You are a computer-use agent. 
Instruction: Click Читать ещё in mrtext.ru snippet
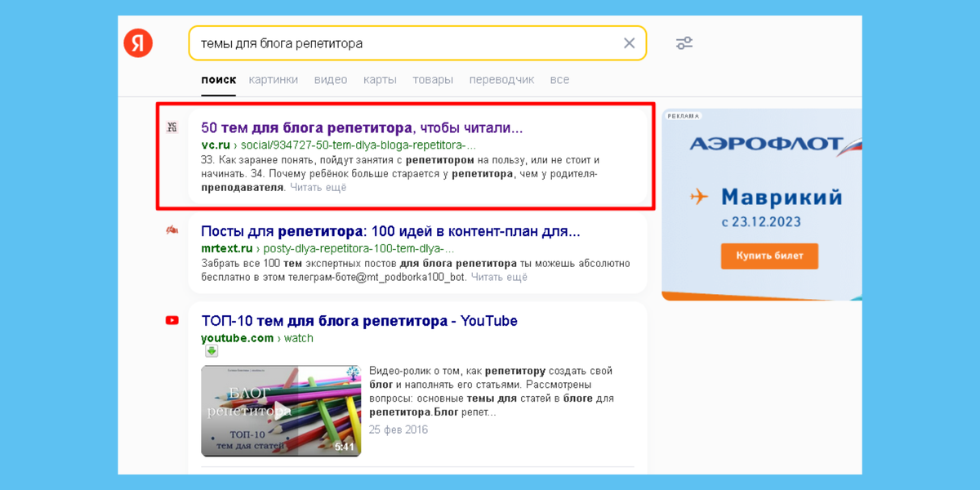coord(499,278)
